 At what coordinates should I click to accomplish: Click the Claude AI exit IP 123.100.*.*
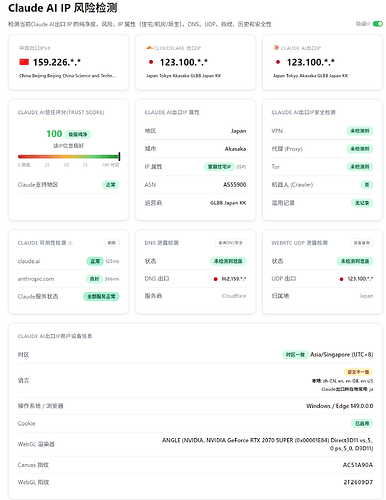coord(311,62)
